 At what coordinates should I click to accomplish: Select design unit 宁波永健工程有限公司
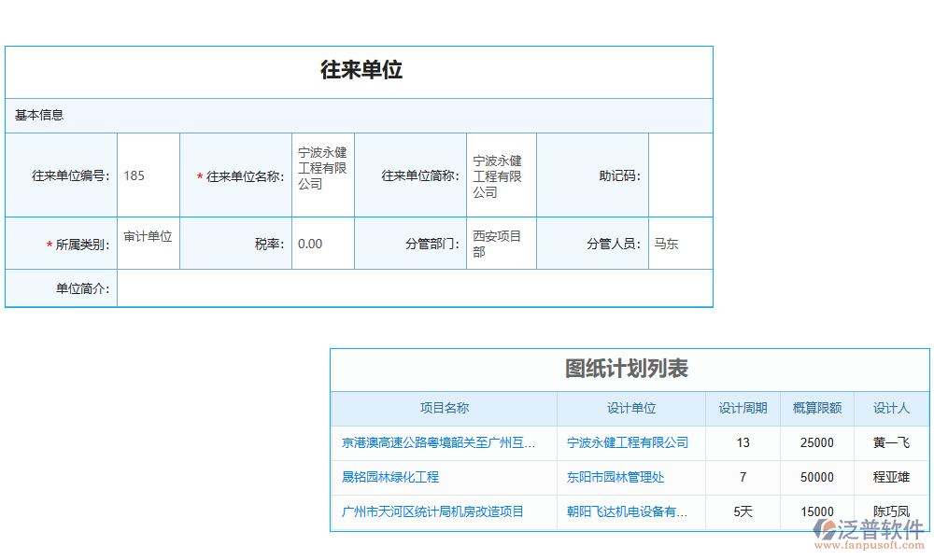click(x=630, y=442)
